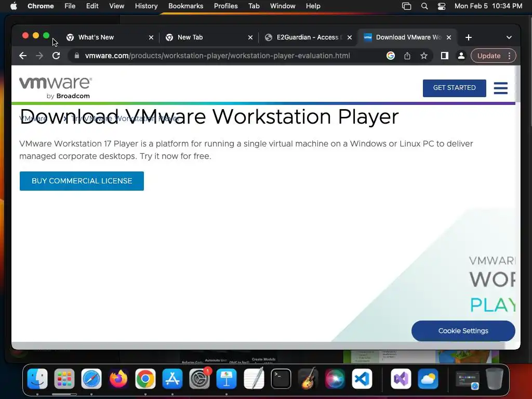
Task: Open the Bookmarks menu
Action: pos(185,6)
